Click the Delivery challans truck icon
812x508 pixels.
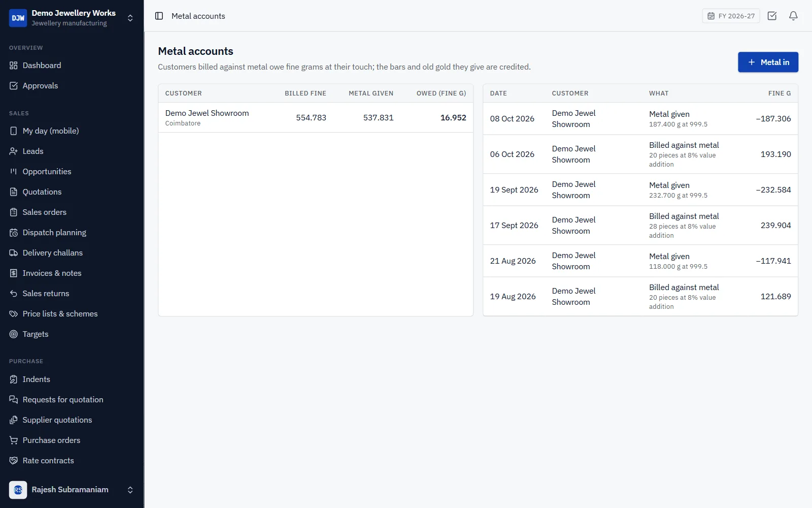[14, 253]
